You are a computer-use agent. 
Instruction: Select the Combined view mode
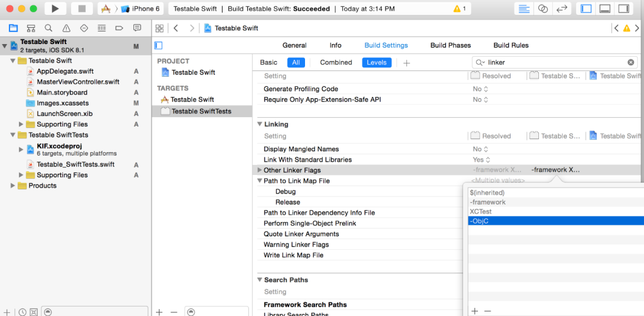point(336,62)
